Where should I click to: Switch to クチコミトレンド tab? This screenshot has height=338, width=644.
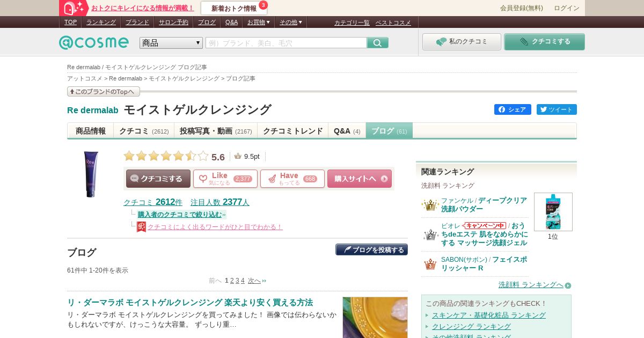coord(293,131)
